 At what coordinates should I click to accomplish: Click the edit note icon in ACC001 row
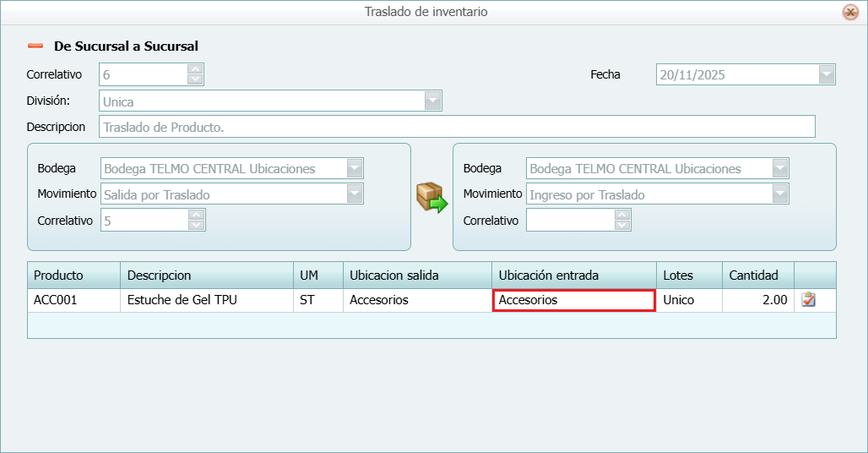808,300
